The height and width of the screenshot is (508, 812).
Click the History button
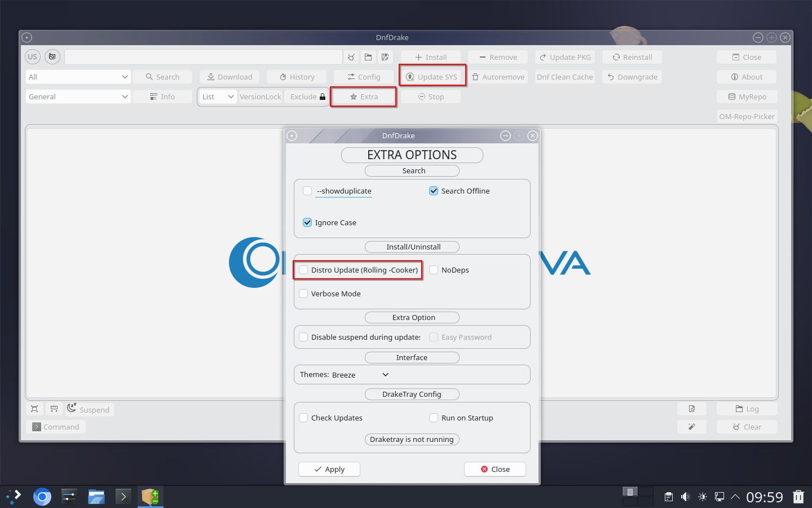click(x=297, y=77)
